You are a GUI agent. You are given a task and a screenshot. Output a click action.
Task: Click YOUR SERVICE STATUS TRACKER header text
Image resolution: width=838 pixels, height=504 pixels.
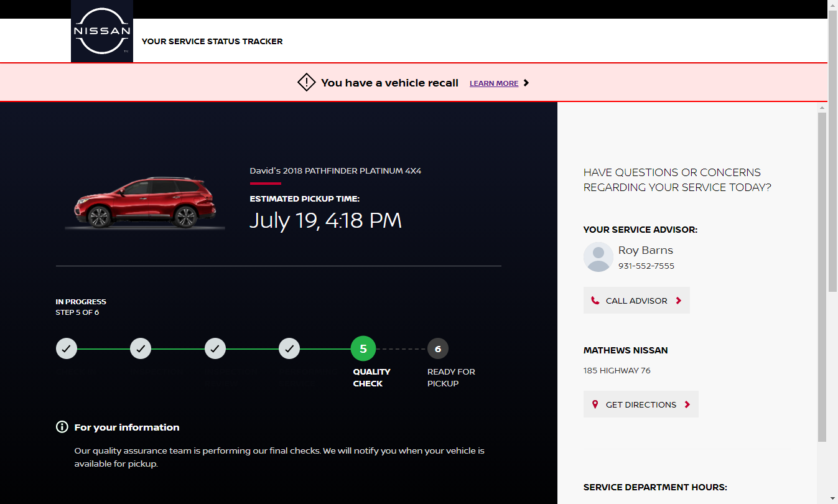pyautogui.click(x=212, y=41)
